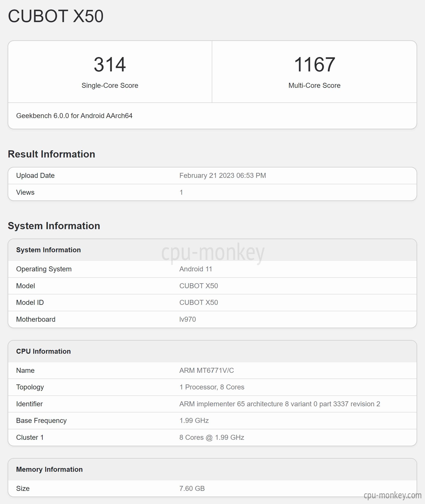
Task: Click the Model ID label
Action: coord(30,302)
